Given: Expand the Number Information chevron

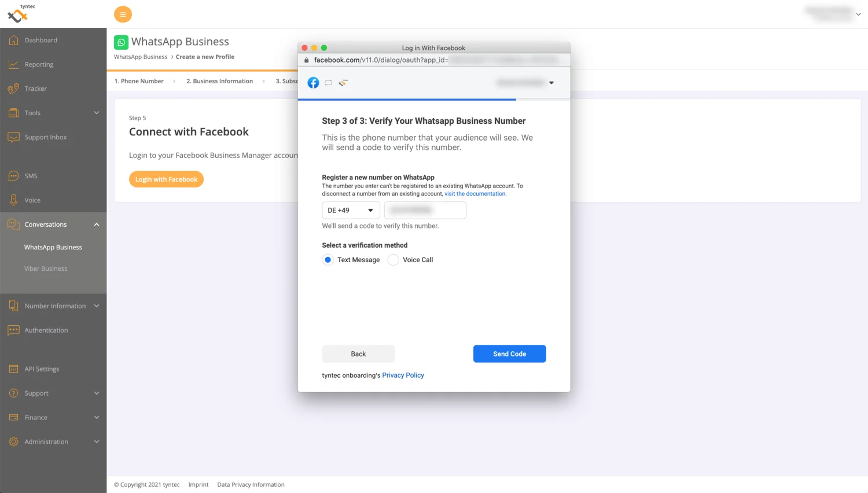Looking at the screenshot, I should 97,306.
